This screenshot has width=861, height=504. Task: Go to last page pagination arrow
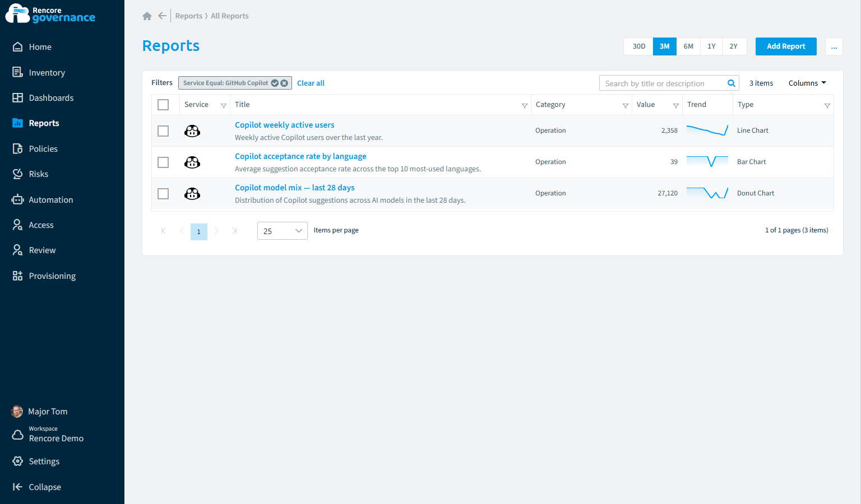click(234, 231)
